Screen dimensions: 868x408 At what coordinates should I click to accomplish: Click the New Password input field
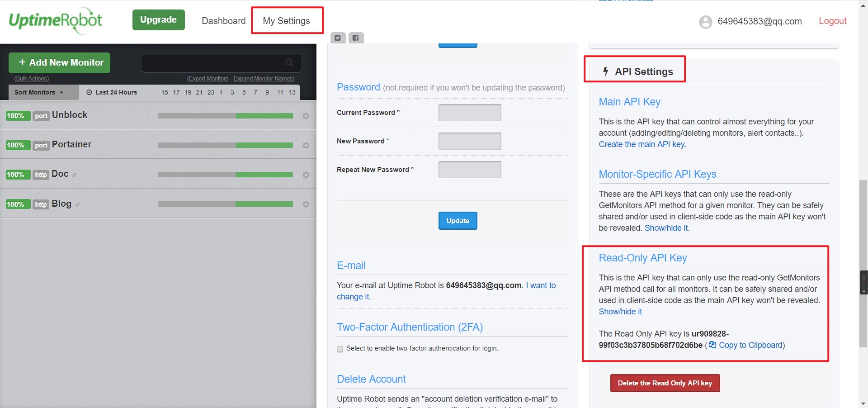point(470,141)
